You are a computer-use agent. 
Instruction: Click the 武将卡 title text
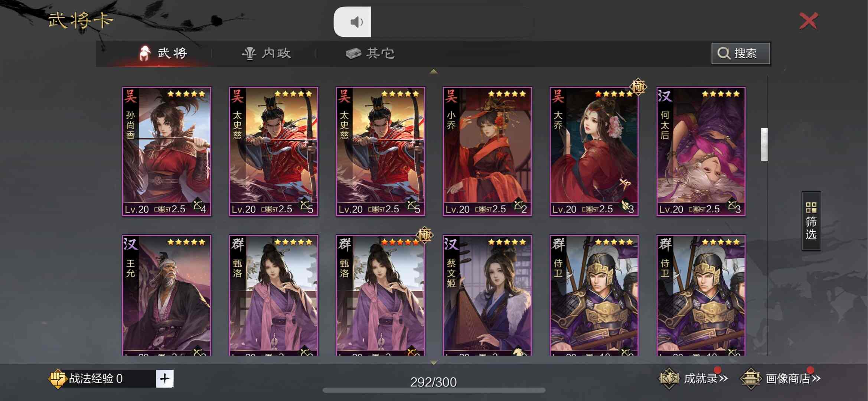[x=80, y=20]
